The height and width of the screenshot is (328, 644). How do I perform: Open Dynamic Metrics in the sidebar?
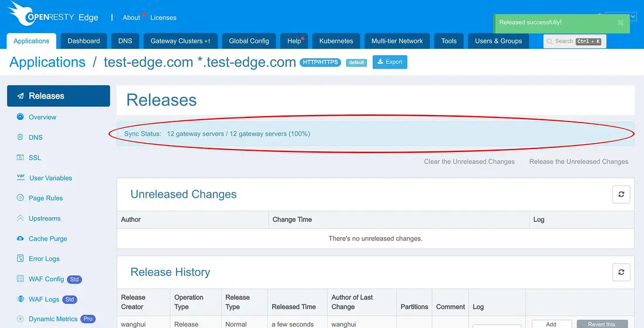[53, 319]
